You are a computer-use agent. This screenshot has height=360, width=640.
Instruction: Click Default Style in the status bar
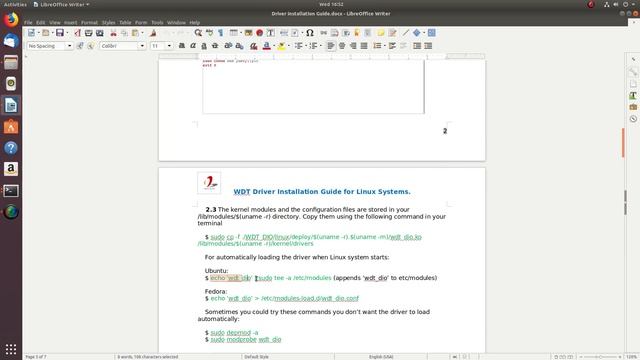pyautogui.click(x=256, y=357)
